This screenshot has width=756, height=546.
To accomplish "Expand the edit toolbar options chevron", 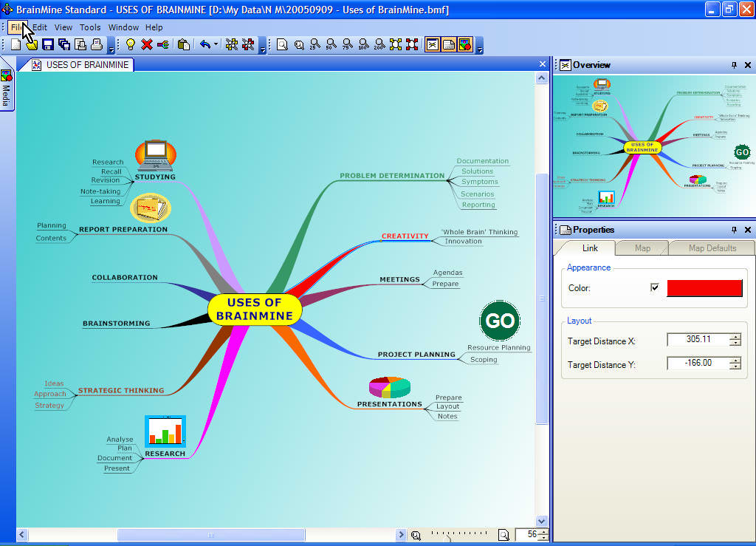I will [x=262, y=45].
